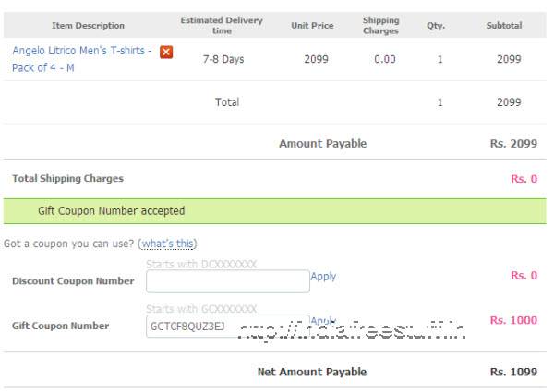554x392 pixels.
Task: Click the Item Description column header
Action: pyautogui.click(x=89, y=26)
